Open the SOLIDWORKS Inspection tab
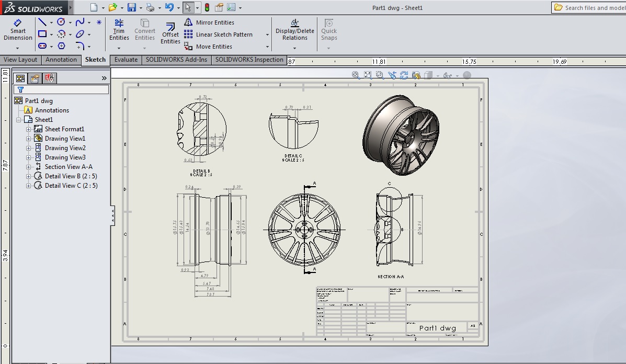626x364 pixels. coord(249,60)
